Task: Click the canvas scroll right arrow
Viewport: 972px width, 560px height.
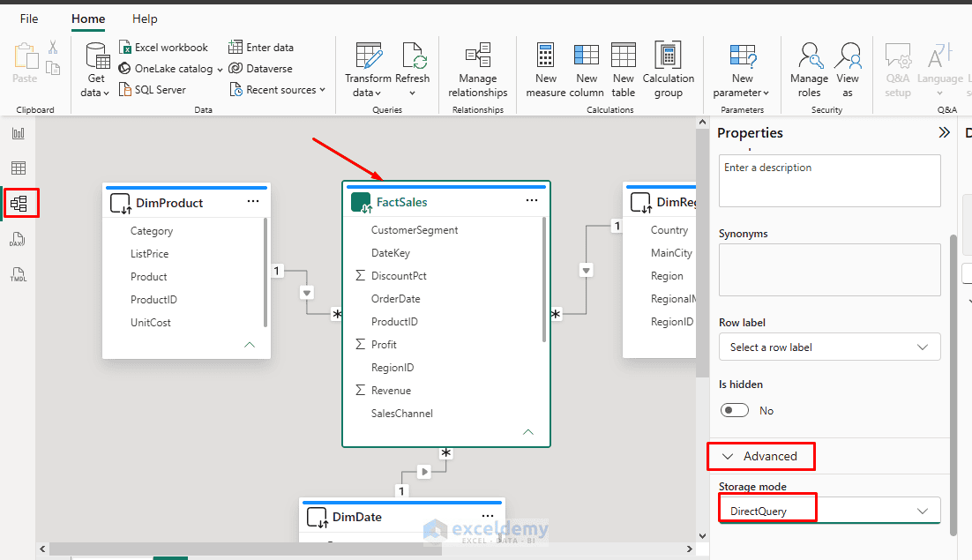Action: 690,549
